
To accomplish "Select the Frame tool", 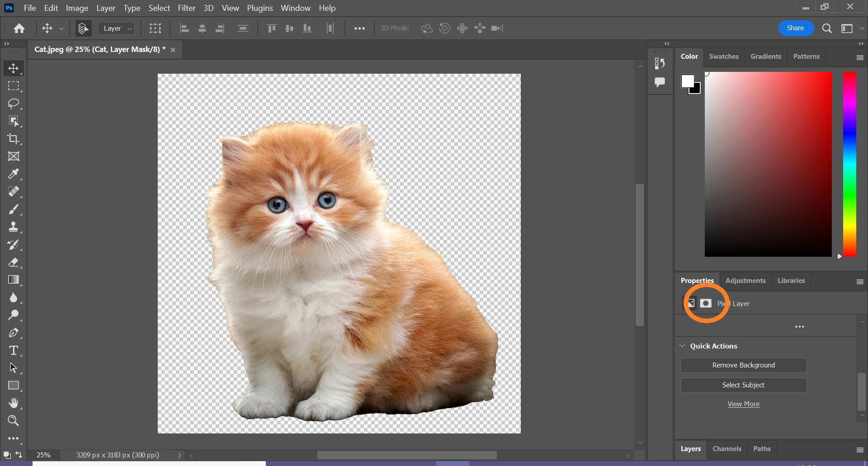I will click(14, 156).
